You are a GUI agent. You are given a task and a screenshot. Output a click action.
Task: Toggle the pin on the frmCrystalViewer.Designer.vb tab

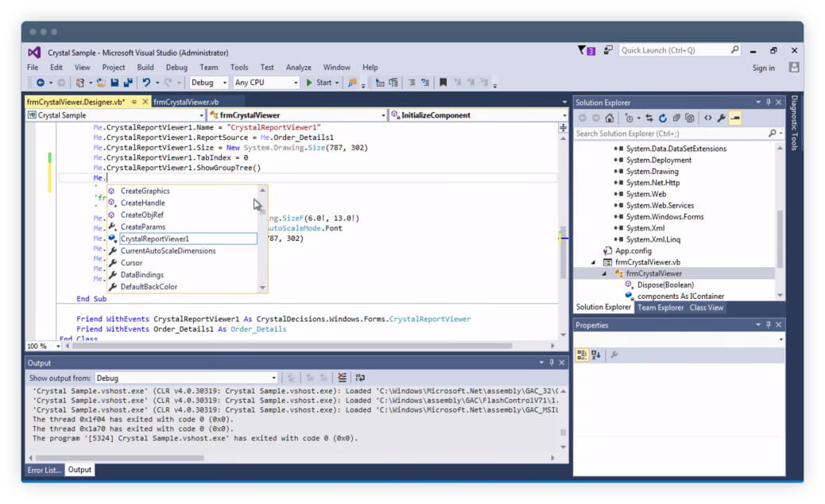coord(134,102)
